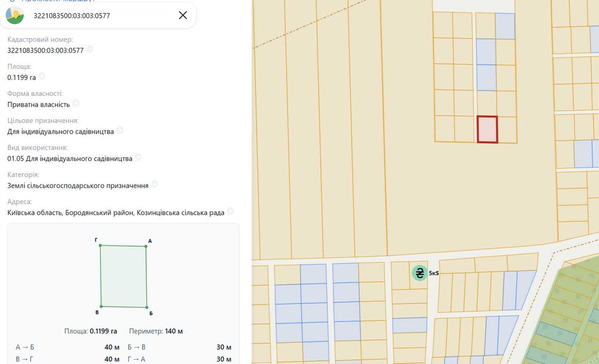The width and height of the screenshot is (599, 364).
Task: Click the Цільове призначення: label
Action: coord(43,121)
